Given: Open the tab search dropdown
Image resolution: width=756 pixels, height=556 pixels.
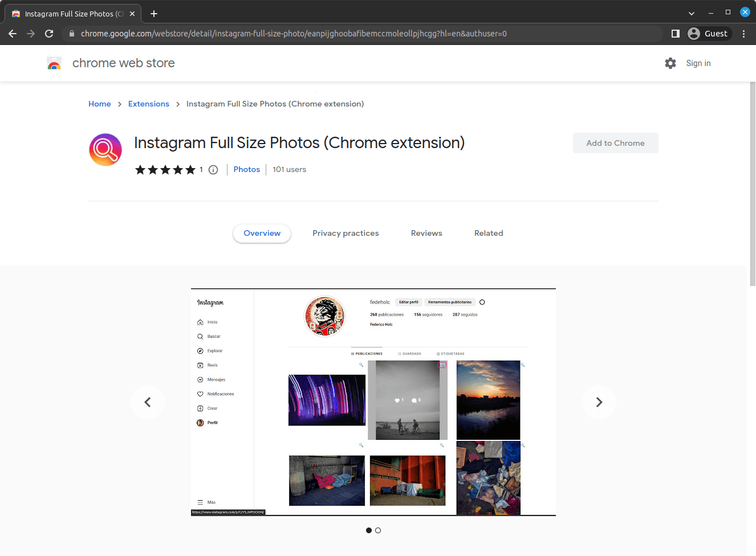Looking at the screenshot, I should point(692,13).
